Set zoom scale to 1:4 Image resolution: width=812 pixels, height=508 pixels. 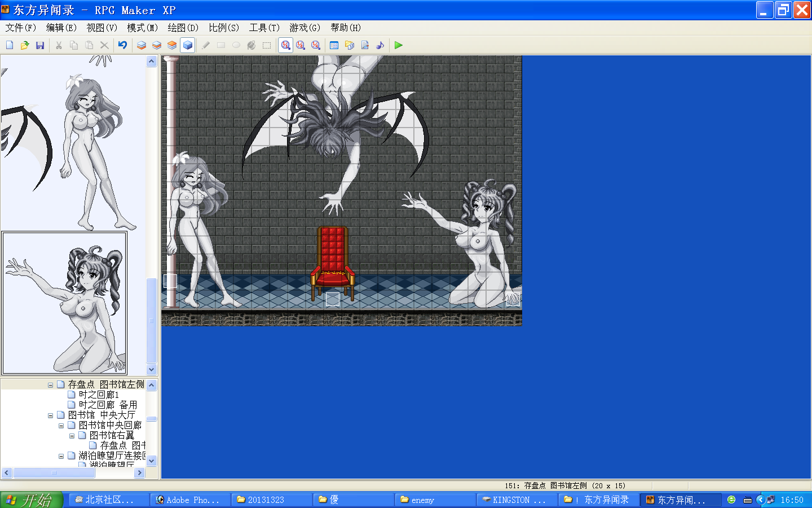(x=316, y=45)
